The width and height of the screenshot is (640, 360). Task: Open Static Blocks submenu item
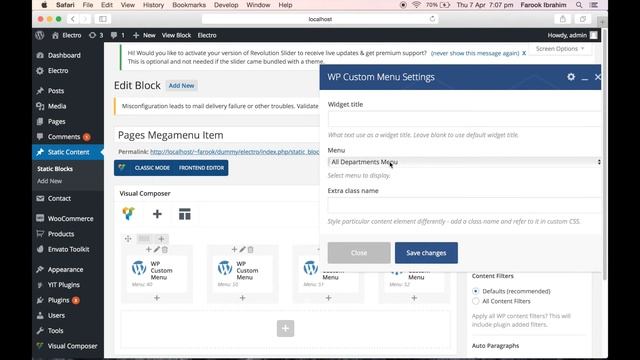pyautogui.click(x=55, y=169)
